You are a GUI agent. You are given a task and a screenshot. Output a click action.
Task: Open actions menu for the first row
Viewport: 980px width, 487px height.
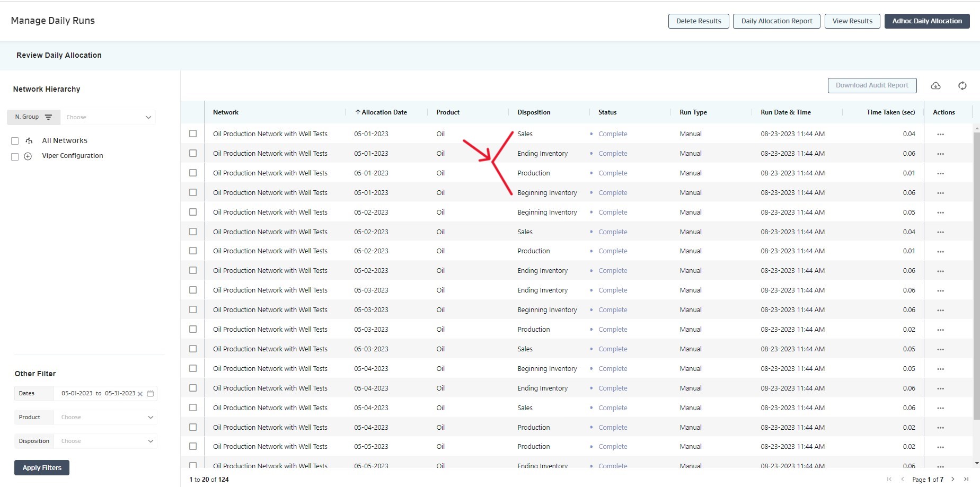pos(940,135)
